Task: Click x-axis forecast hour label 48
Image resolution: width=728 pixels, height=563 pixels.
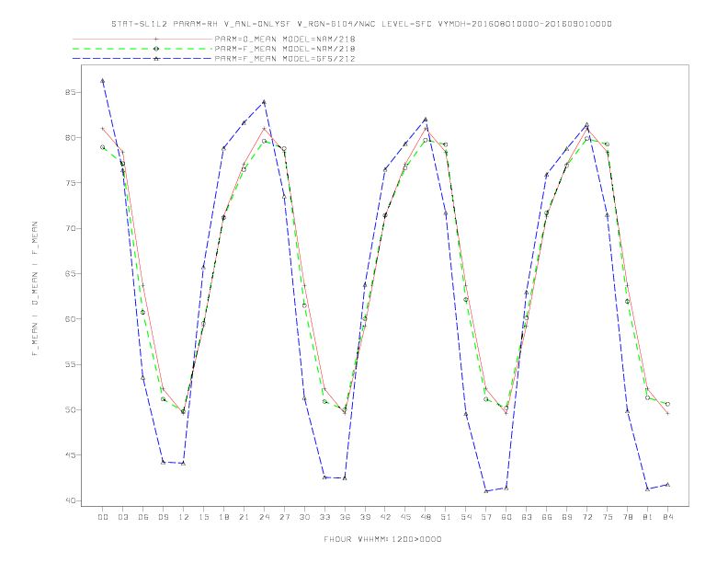Action: [426, 517]
